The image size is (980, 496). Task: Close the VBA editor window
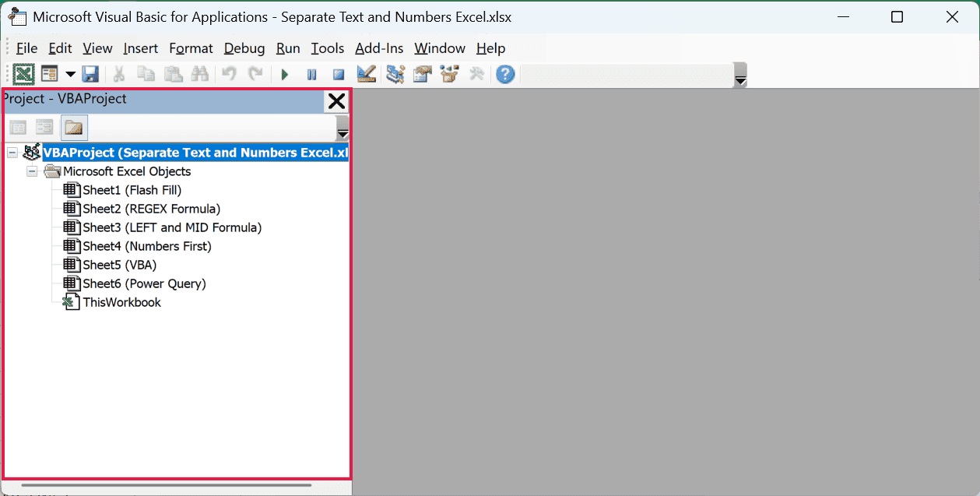pyautogui.click(x=951, y=17)
